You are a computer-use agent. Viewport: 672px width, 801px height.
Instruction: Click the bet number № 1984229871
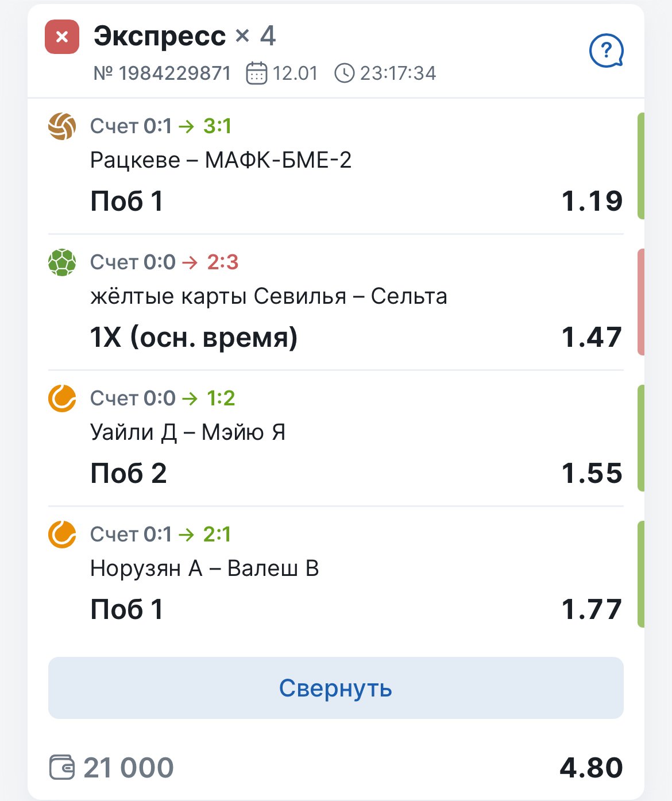pos(162,73)
